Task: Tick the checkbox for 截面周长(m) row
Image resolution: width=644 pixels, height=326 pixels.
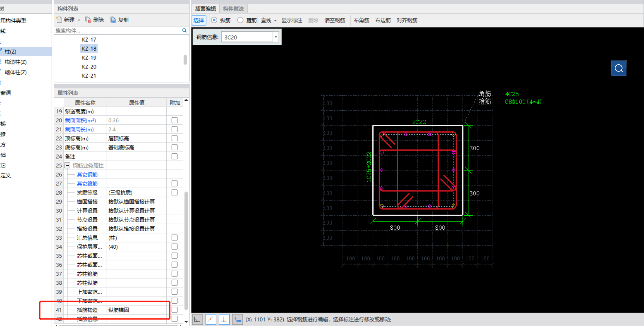Action: click(x=175, y=129)
